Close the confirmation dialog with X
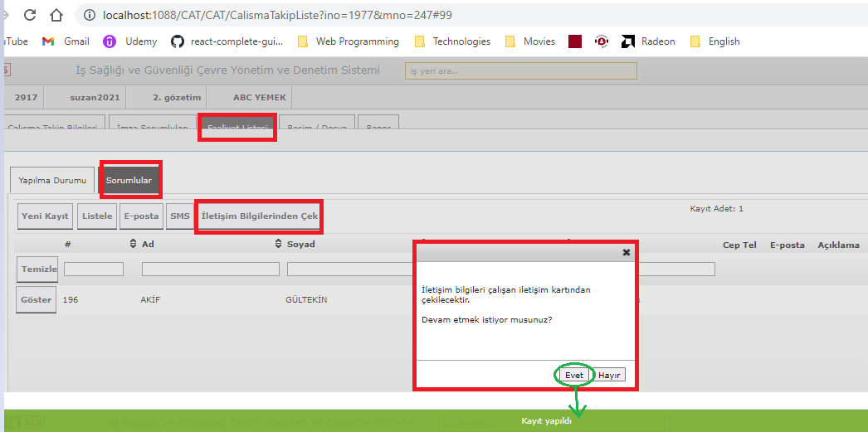 tap(627, 252)
